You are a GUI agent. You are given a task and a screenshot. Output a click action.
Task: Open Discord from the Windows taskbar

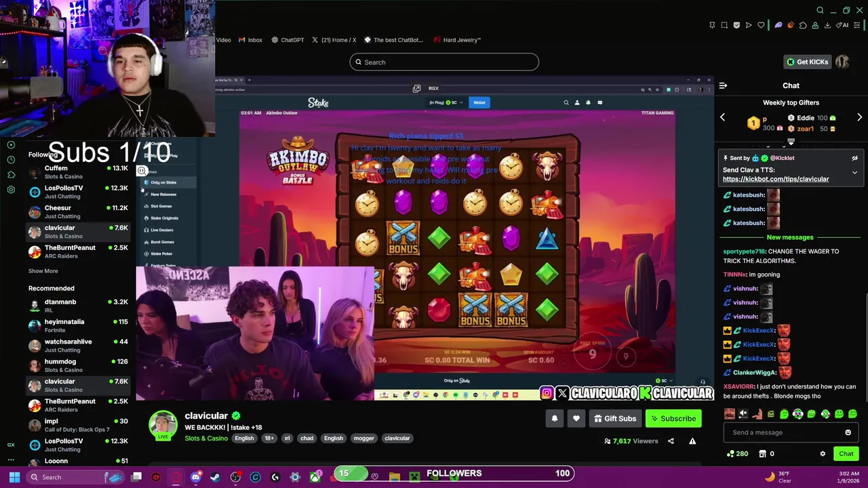(195, 477)
